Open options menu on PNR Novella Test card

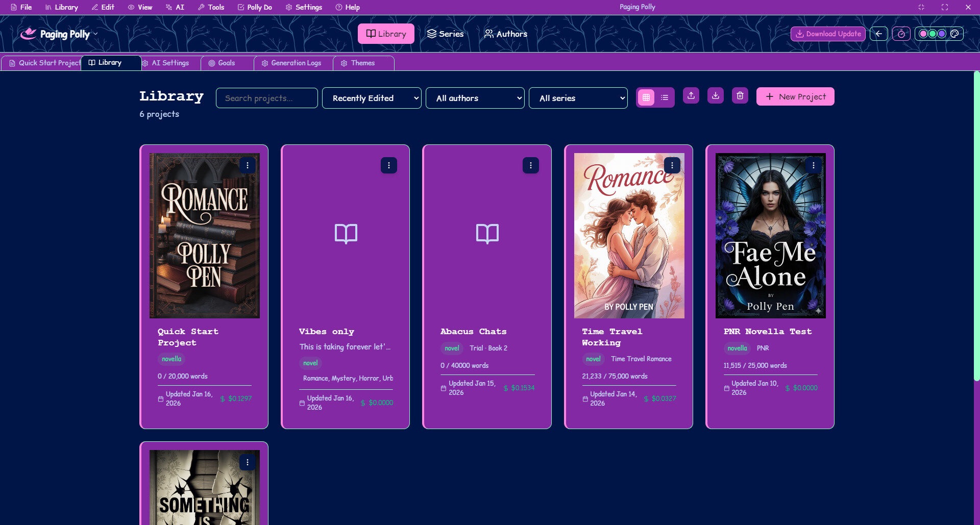tap(813, 165)
